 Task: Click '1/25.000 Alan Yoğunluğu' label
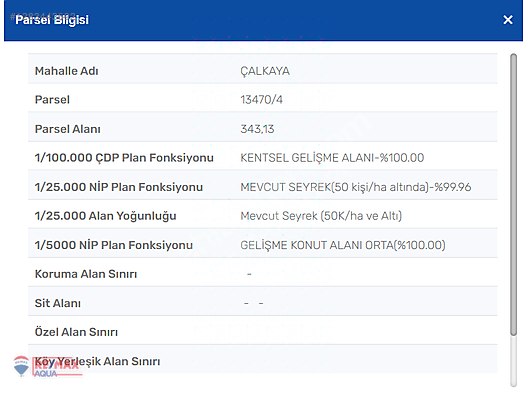(106, 216)
